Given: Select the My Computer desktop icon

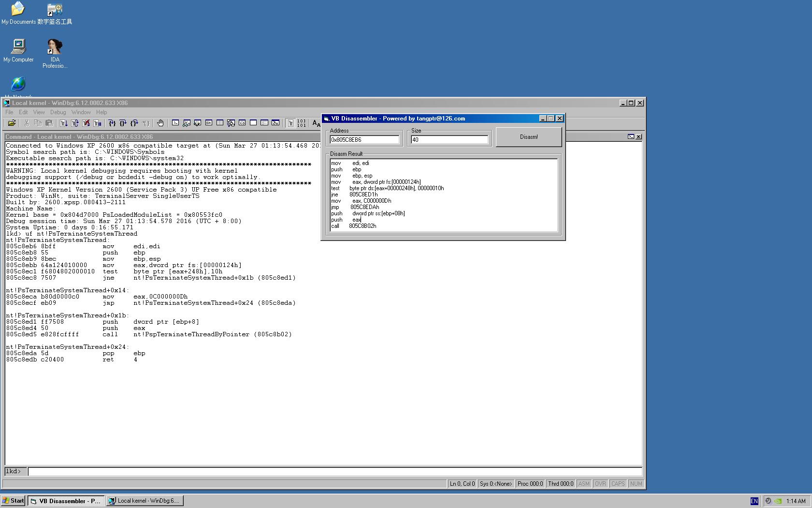Looking at the screenshot, I should pos(18,50).
